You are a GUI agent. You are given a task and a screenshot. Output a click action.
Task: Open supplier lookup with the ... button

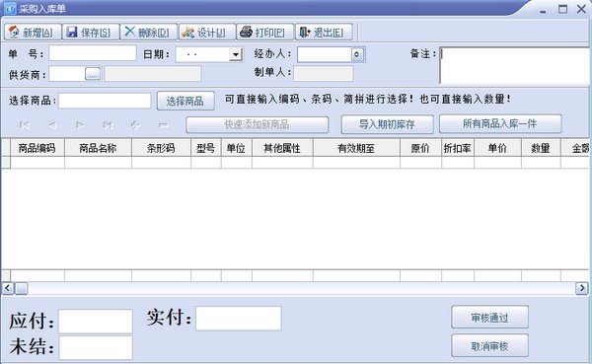point(93,74)
